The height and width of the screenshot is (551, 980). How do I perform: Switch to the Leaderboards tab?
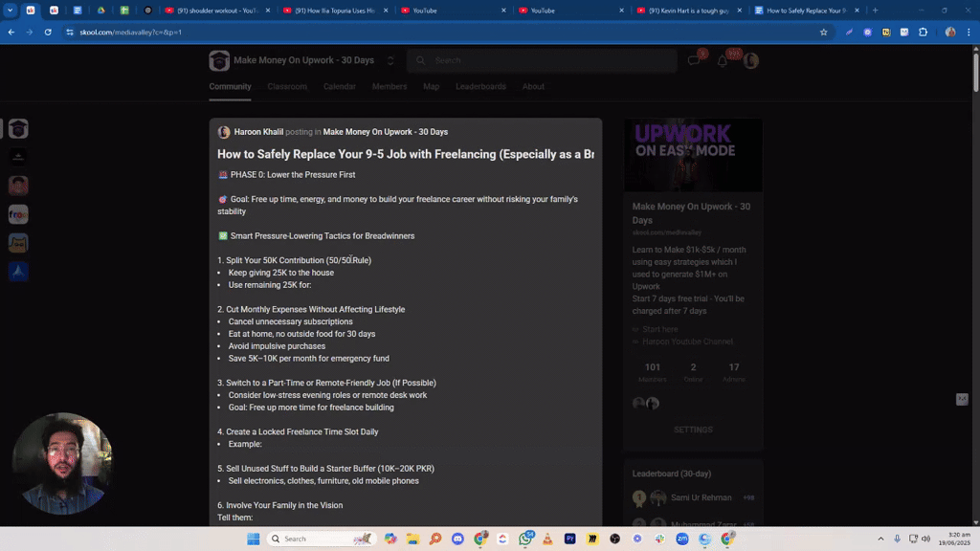[480, 86]
